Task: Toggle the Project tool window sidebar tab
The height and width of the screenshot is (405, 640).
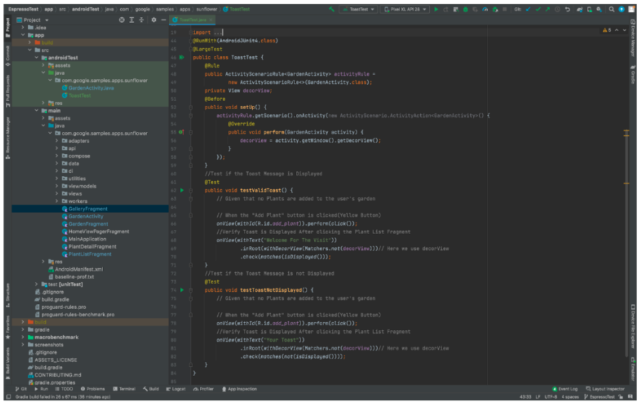Action: pyautogui.click(x=8, y=28)
